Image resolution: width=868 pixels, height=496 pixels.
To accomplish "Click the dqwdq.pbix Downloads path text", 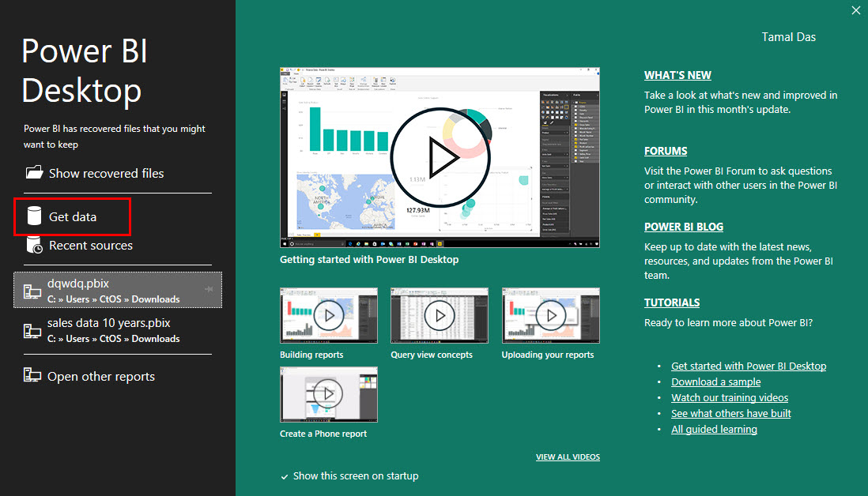I will (x=114, y=299).
